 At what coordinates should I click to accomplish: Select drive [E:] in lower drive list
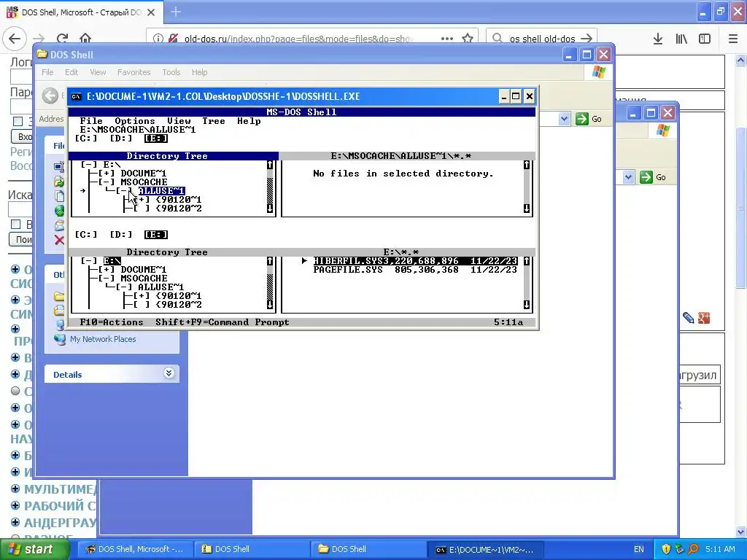pyautogui.click(x=156, y=235)
